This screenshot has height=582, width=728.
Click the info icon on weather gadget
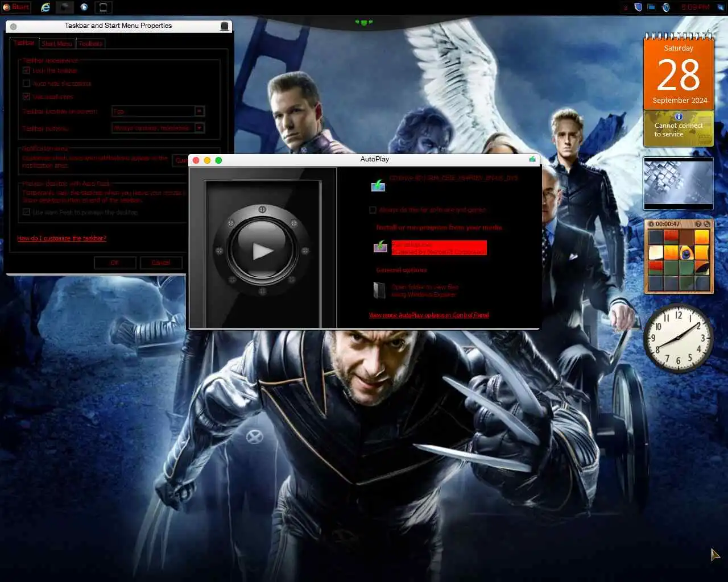[679, 117]
